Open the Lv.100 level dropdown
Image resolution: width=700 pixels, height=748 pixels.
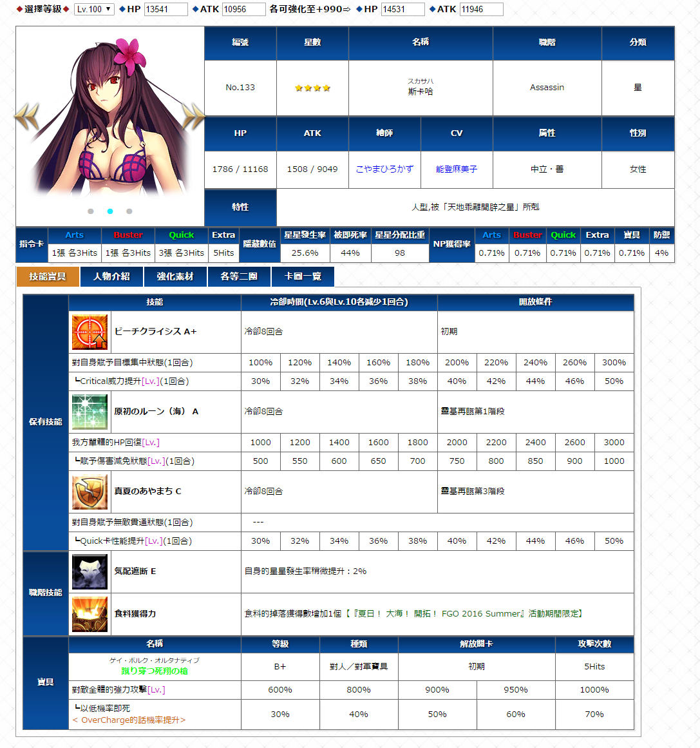[94, 9]
